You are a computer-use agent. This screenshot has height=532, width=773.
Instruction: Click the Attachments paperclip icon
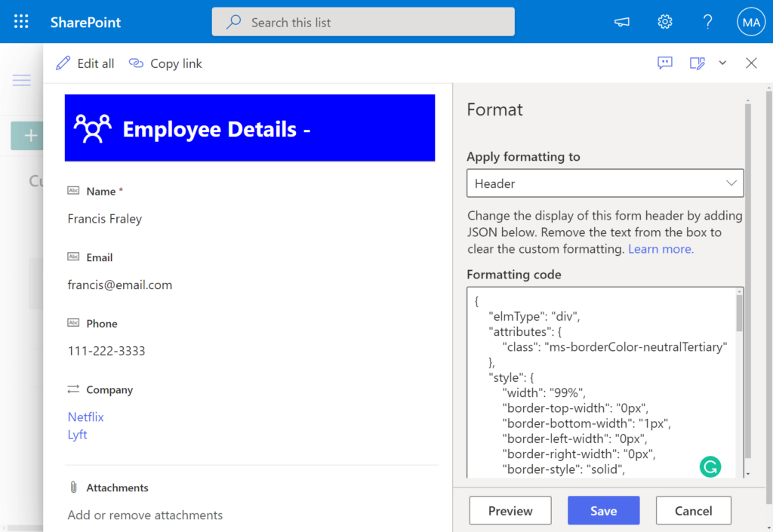(x=73, y=487)
